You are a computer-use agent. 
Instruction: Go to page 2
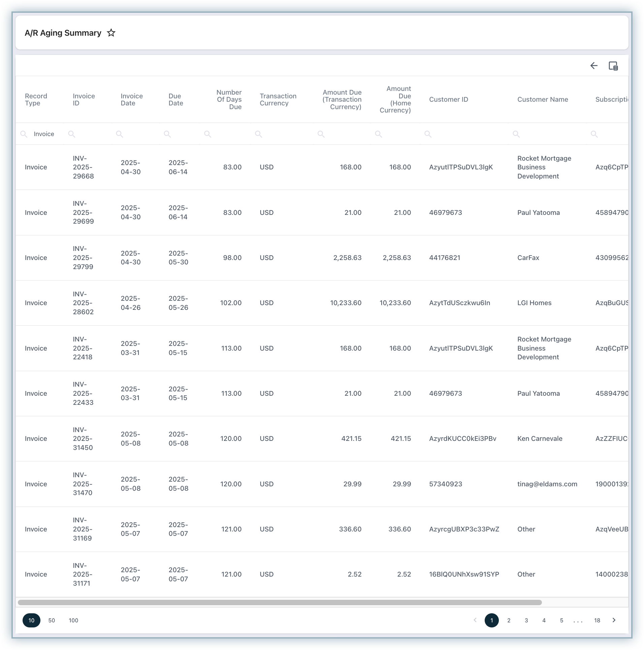pos(509,620)
